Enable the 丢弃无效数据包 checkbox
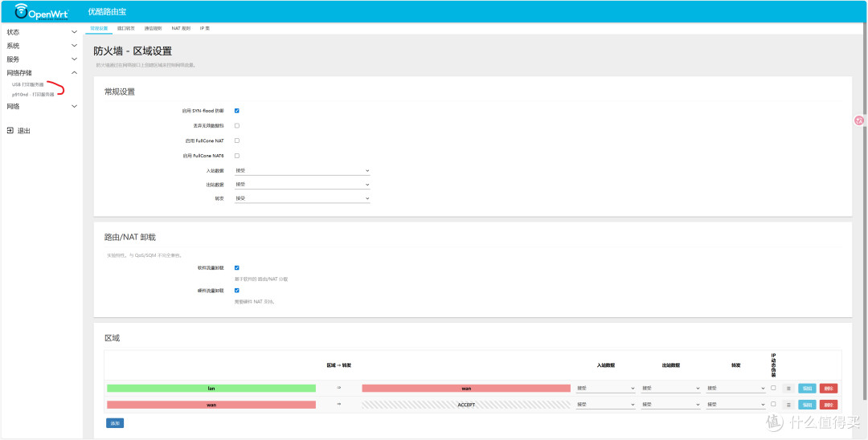Screen dimensions: 868x440 point(237,125)
